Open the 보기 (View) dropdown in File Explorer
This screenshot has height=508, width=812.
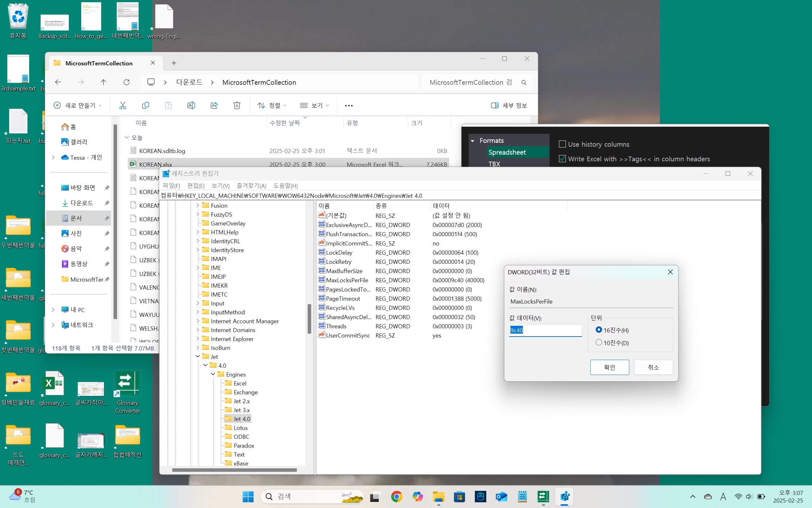point(314,105)
